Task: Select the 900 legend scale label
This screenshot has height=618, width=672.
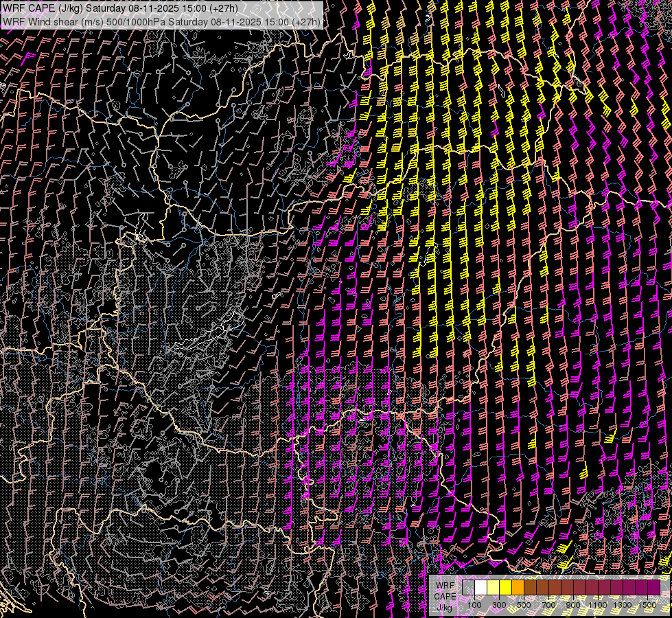Action: coord(573,605)
